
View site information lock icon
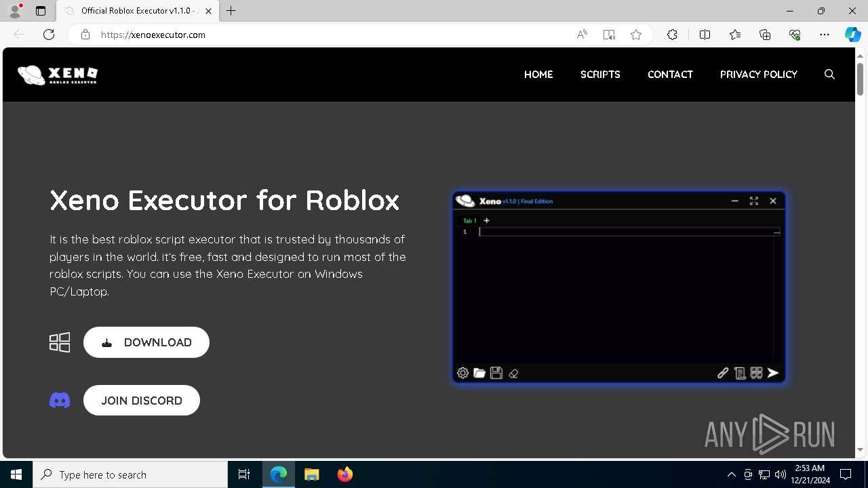point(85,35)
